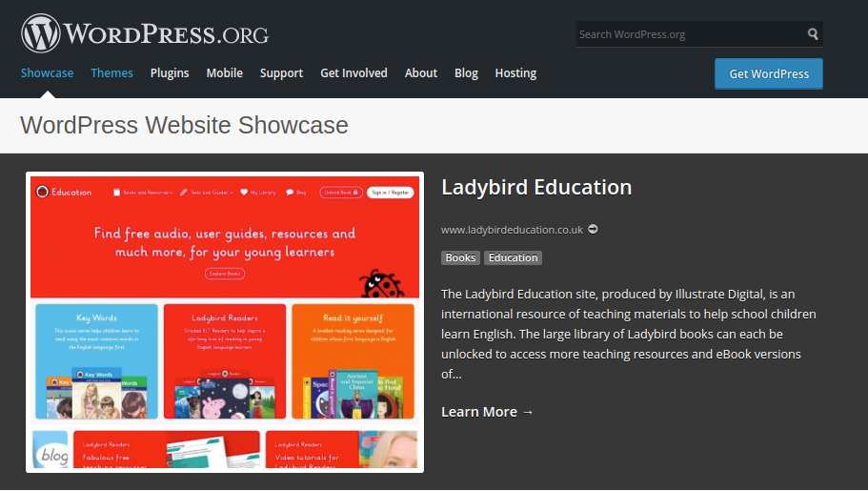Select the Mobile nav link
The image size is (868, 491).
click(x=224, y=73)
